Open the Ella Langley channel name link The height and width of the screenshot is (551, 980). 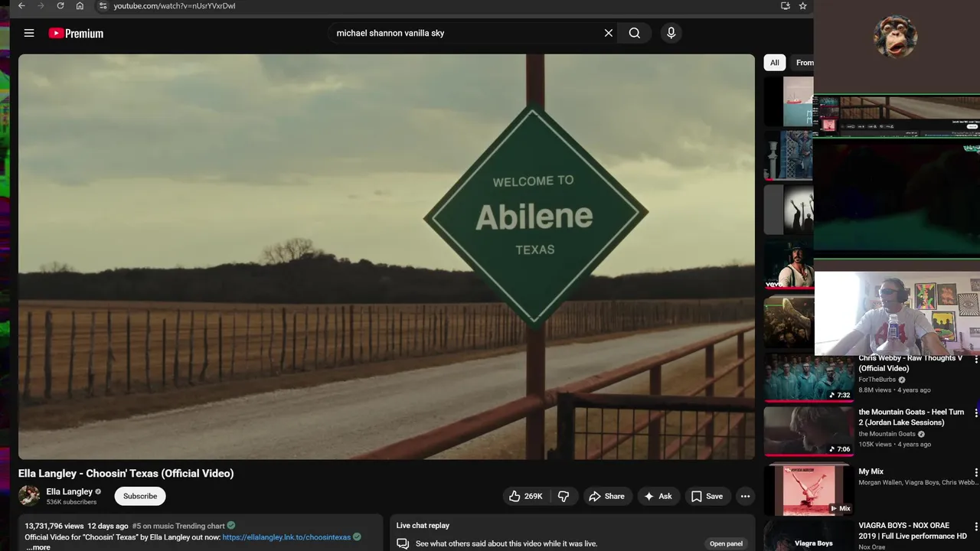pos(69,491)
